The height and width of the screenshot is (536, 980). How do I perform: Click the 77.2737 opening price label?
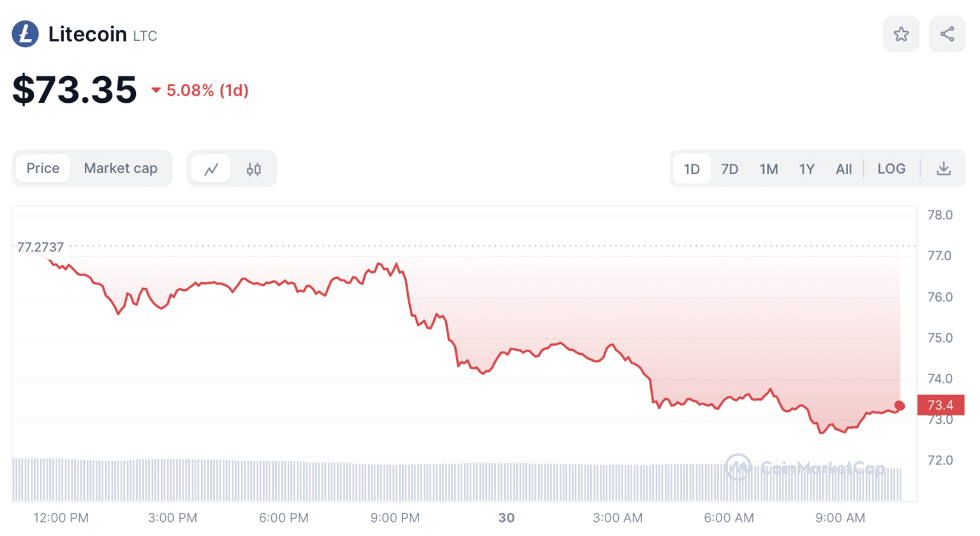click(x=40, y=247)
